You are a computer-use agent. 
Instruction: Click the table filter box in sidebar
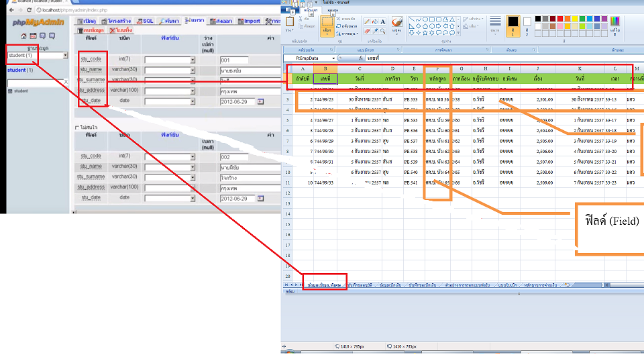coord(35,83)
